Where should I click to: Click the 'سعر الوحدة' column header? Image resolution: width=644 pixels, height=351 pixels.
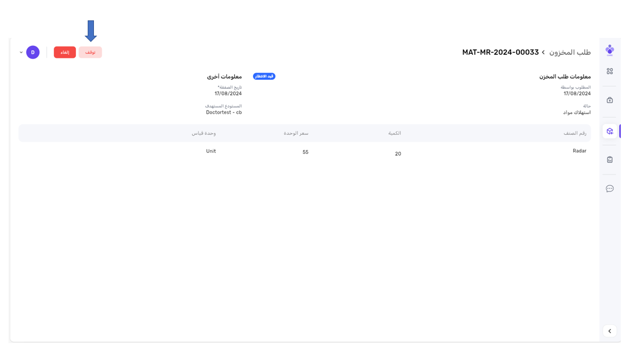tap(296, 134)
